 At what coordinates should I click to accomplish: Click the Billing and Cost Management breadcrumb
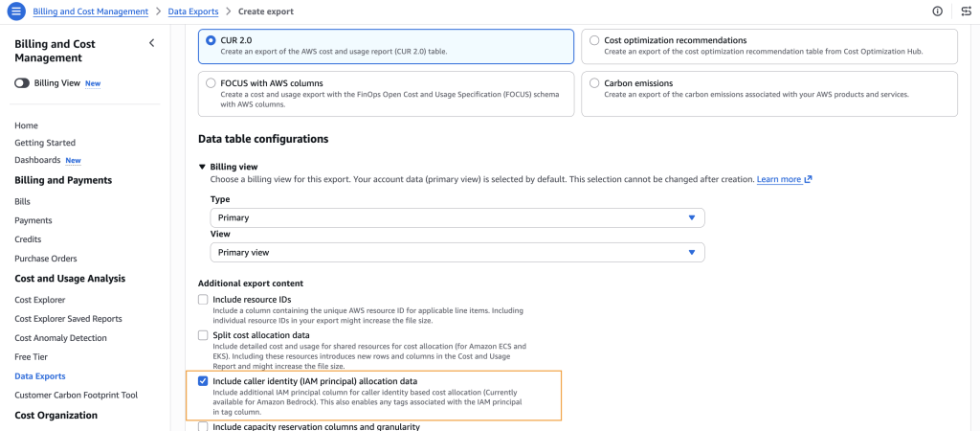point(91,11)
